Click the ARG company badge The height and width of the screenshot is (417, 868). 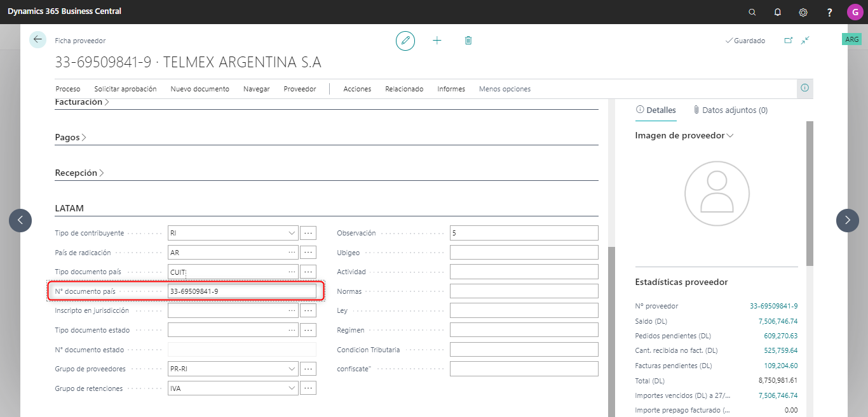(851, 39)
